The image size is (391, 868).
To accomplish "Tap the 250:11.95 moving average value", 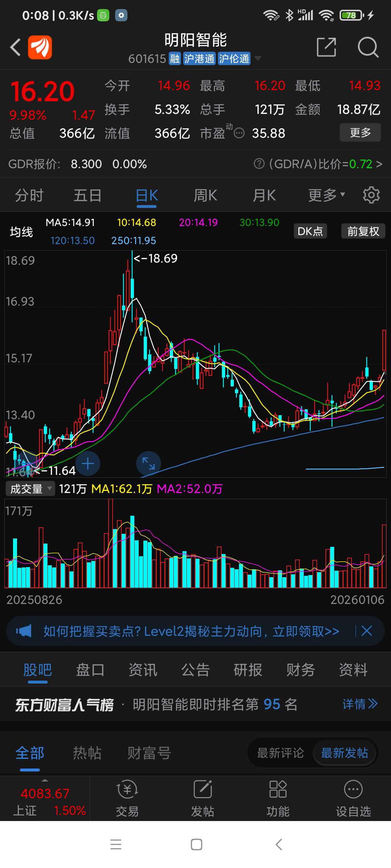I will pyautogui.click(x=134, y=241).
